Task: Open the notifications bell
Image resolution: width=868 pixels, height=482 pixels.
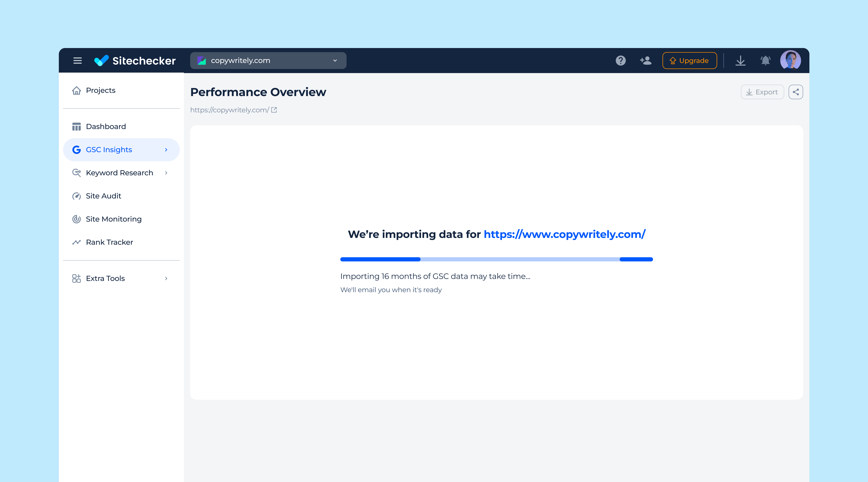Action: click(x=765, y=61)
